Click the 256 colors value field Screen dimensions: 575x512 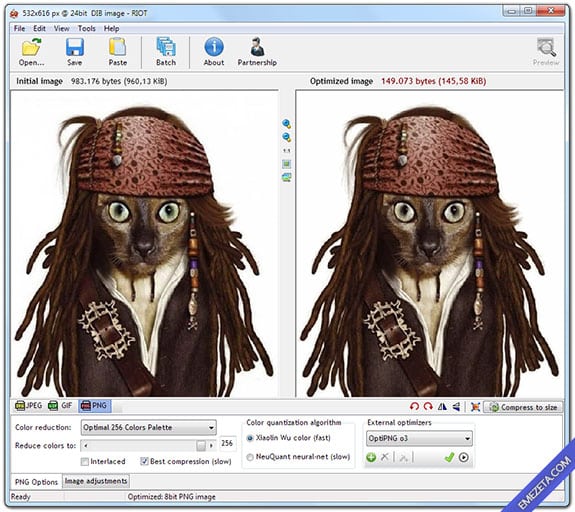(x=227, y=443)
